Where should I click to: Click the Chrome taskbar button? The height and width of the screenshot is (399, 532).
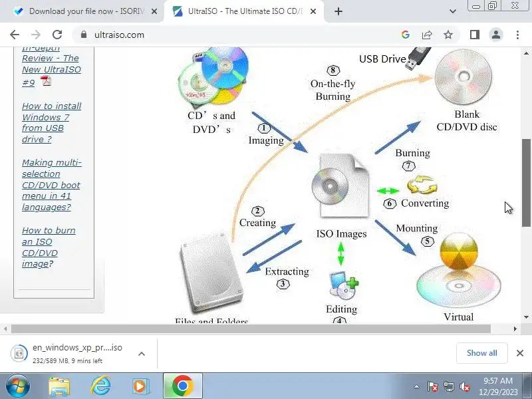click(183, 386)
